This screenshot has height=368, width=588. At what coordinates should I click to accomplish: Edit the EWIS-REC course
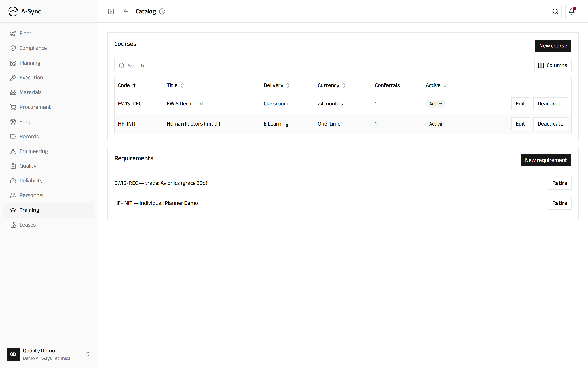[x=520, y=104]
